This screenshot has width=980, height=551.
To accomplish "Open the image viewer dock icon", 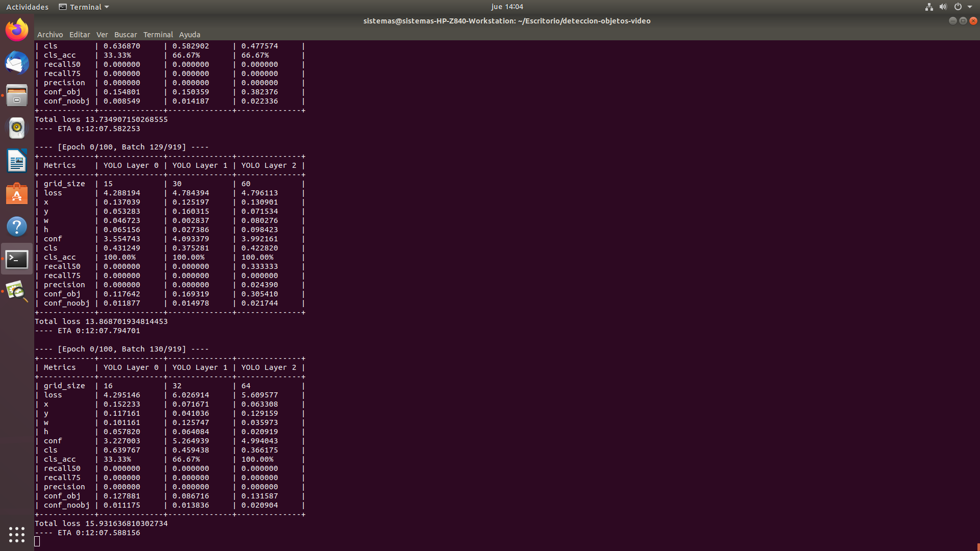I will pos(17,291).
